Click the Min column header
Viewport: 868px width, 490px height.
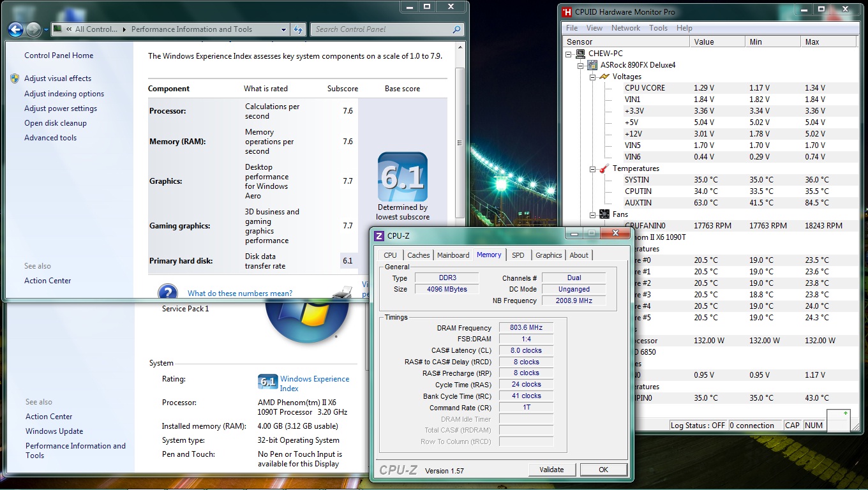pos(773,41)
